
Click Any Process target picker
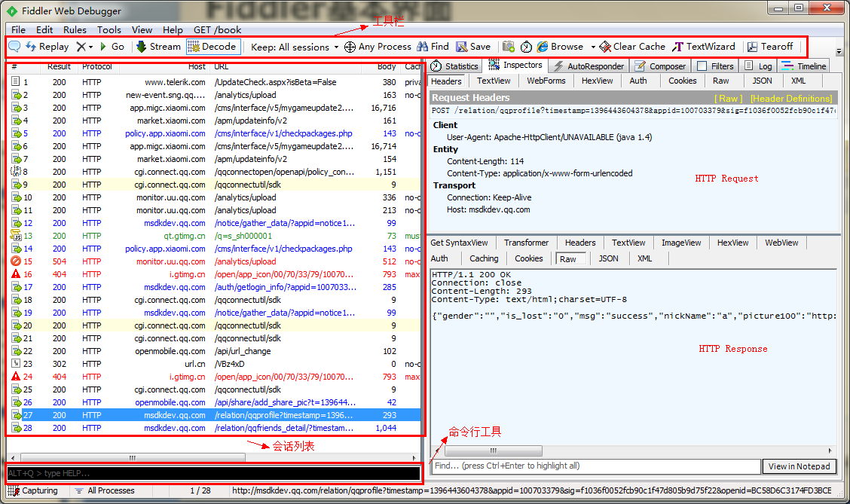[x=378, y=47]
